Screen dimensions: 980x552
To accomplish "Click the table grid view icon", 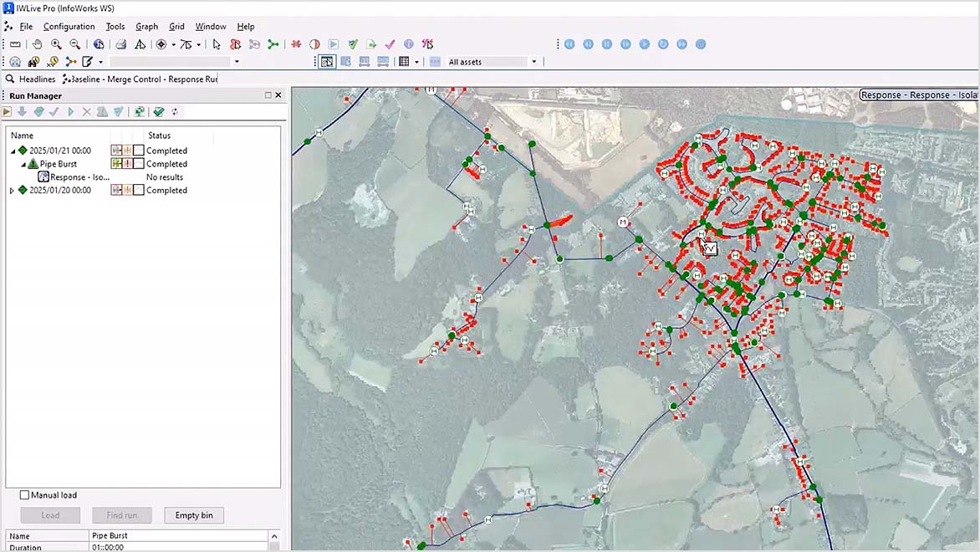I will tap(404, 61).
